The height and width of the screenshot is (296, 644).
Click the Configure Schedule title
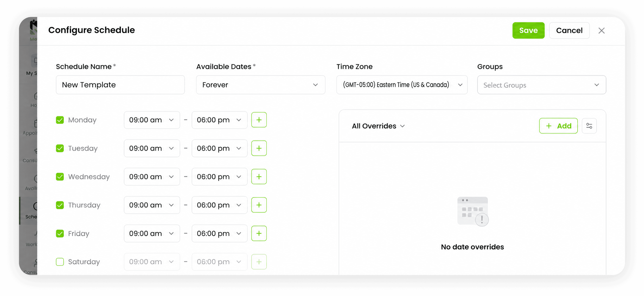coord(92,30)
